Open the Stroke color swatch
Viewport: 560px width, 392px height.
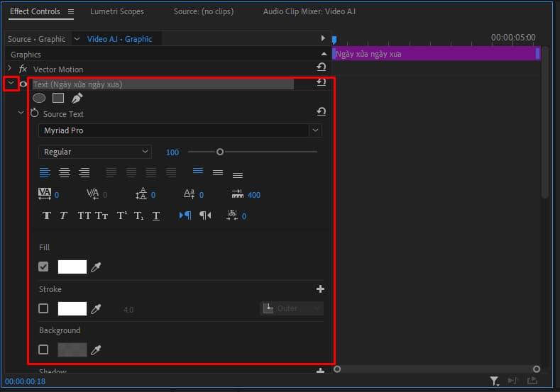72,308
